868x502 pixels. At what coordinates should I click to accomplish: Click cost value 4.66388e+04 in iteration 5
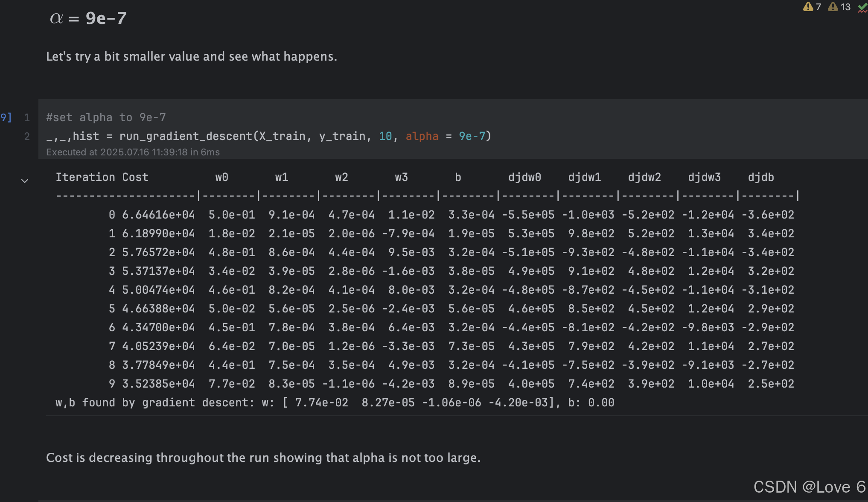158,309
